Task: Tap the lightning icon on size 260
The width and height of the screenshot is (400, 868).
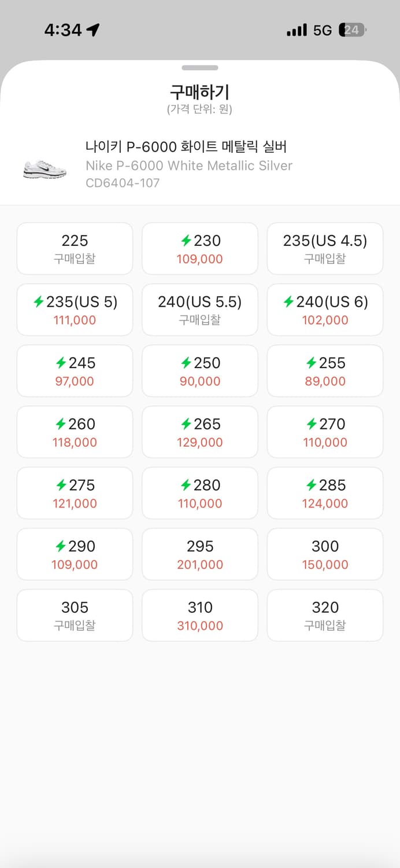Action: [61, 424]
